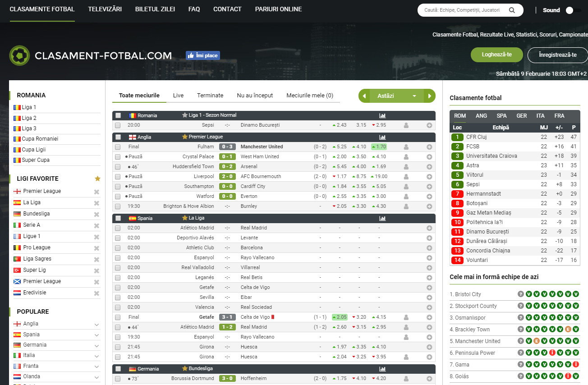The image size is (588, 385).
Task: Click the soccer ball site logo
Action: (19, 55)
